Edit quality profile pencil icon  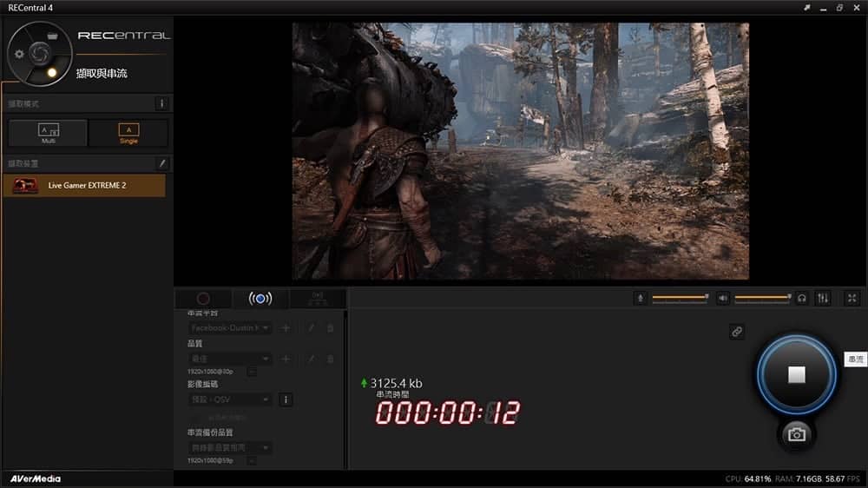(311, 359)
